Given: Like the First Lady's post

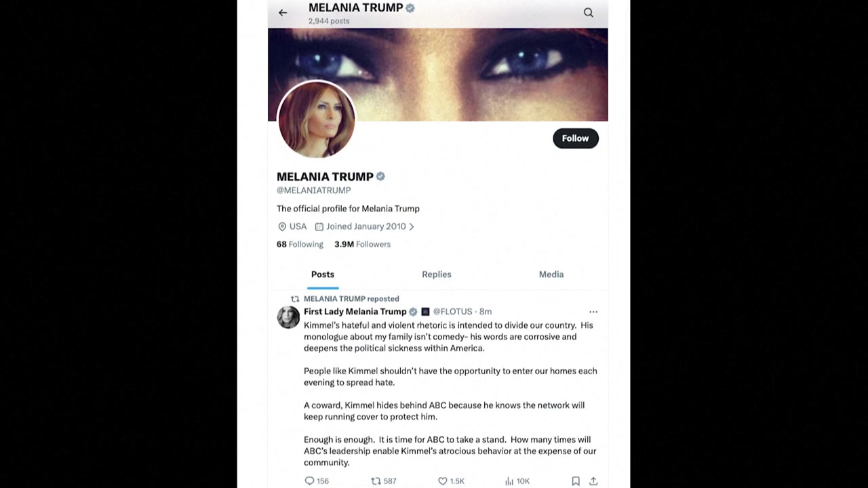Looking at the screenshot, I should click(442, 481).
